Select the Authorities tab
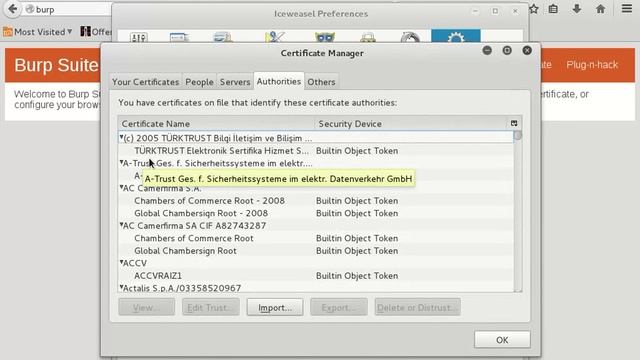Viewport: 640px width, 360px height. click(279, 81)
